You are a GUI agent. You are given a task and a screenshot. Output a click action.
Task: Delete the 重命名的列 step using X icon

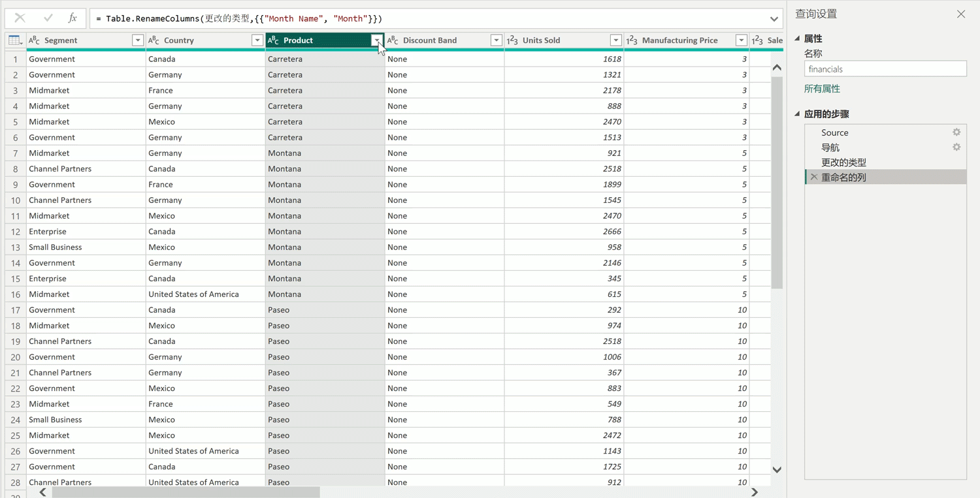[814, 177]
